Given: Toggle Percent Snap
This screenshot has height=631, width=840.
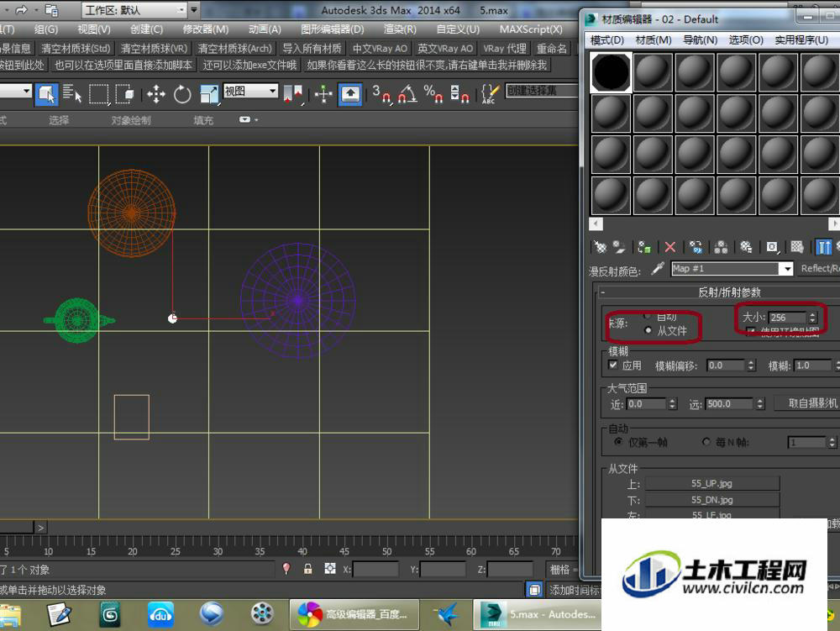Looking at the screenshot, I should click(433, 94).
